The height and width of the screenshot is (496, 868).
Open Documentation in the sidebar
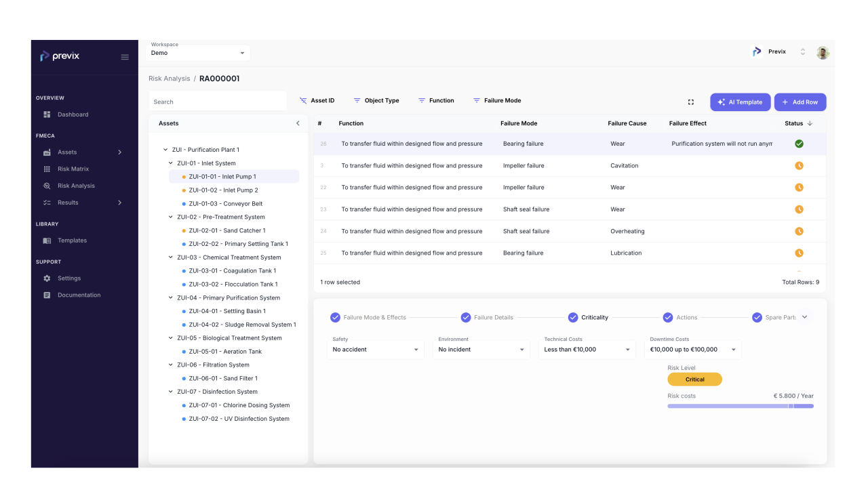pos(79,295)
